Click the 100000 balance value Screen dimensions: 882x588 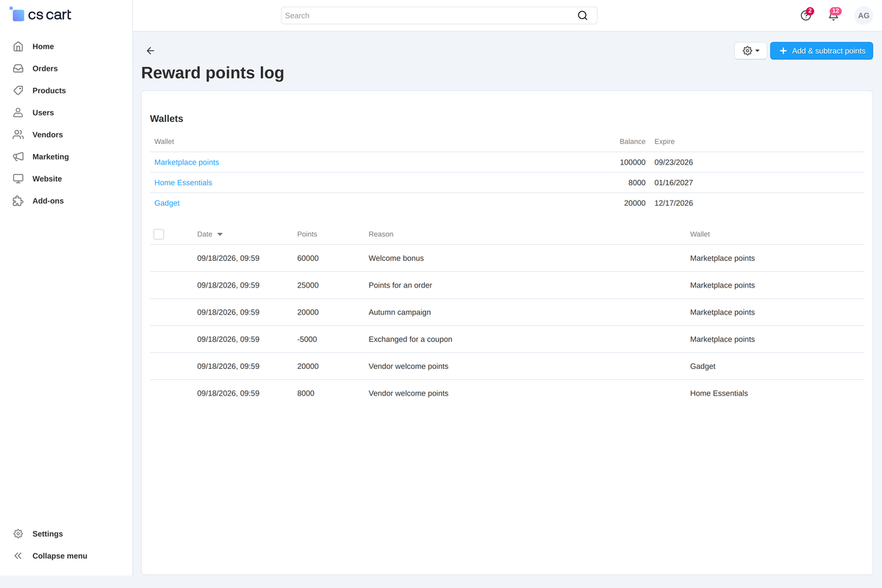tap(633, 162)
